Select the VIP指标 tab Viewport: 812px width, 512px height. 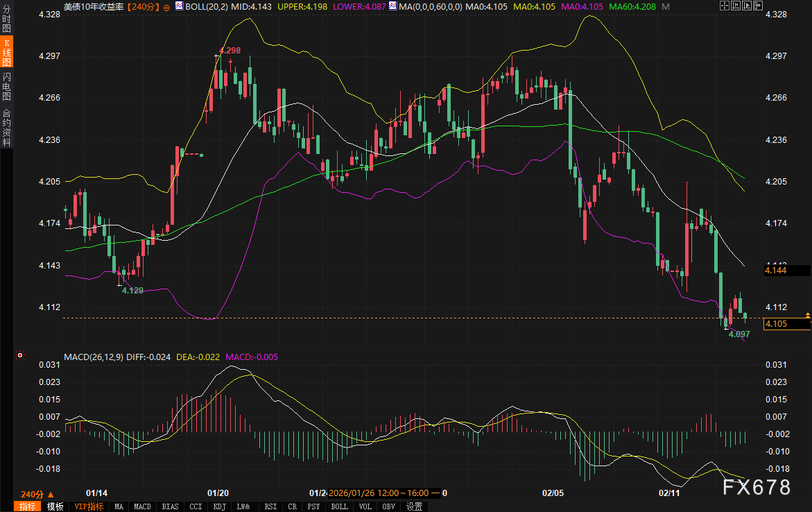point(89,506)
